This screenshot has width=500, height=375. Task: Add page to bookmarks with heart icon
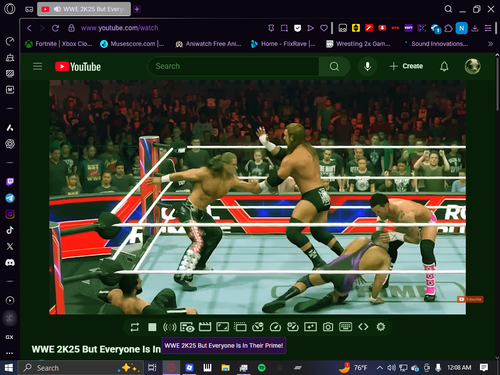(x=324, y=28)
